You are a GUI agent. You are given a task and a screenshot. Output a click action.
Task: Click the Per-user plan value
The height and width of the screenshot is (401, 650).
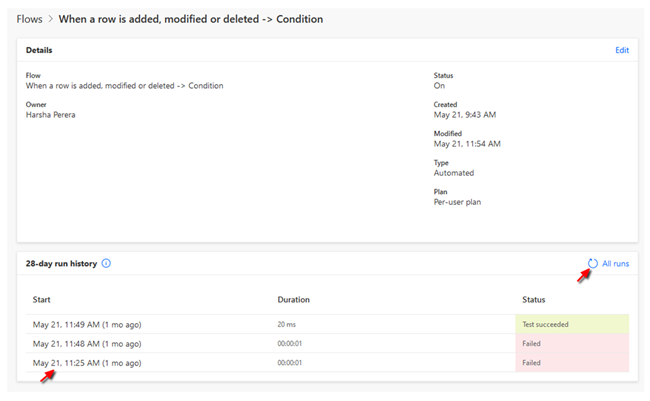[459, 201]
